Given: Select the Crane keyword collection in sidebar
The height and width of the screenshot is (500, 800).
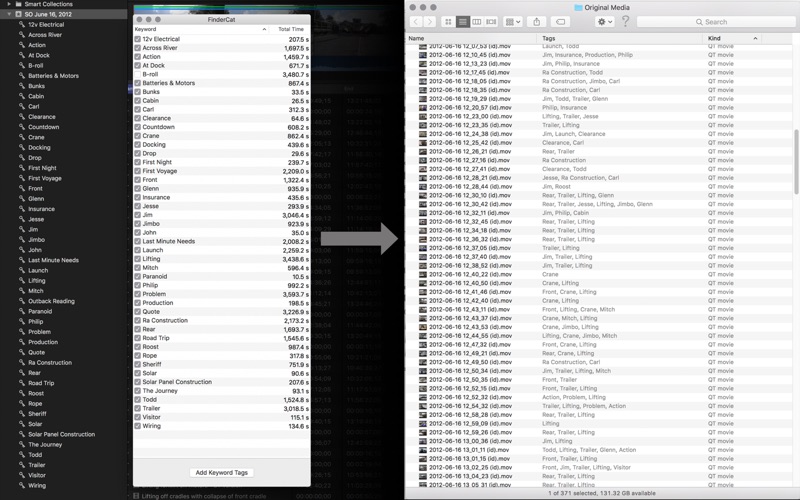Looking at the screenshot, I should pyautogui.click(x=36, y=137).
